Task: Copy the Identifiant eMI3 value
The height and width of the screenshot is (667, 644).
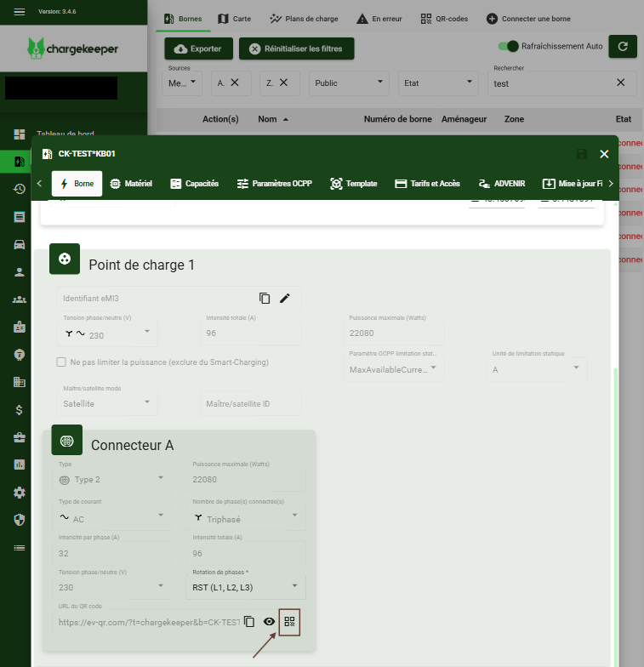Action: click(265, 298)
